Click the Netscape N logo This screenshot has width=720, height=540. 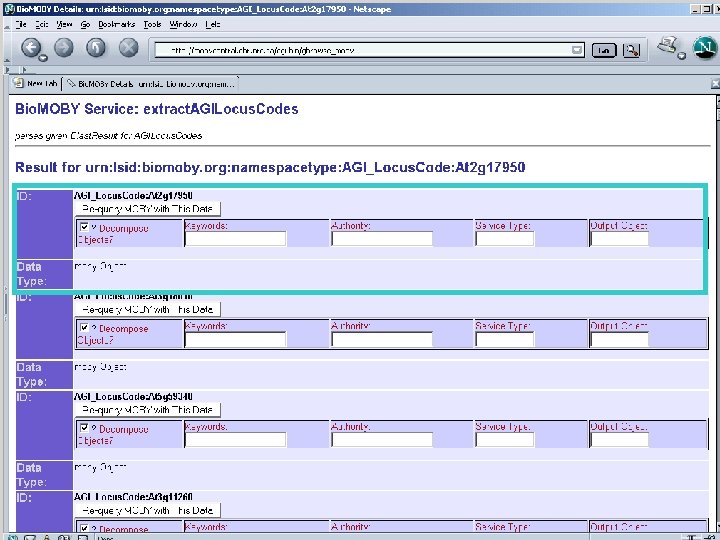[x=705, y=47]
